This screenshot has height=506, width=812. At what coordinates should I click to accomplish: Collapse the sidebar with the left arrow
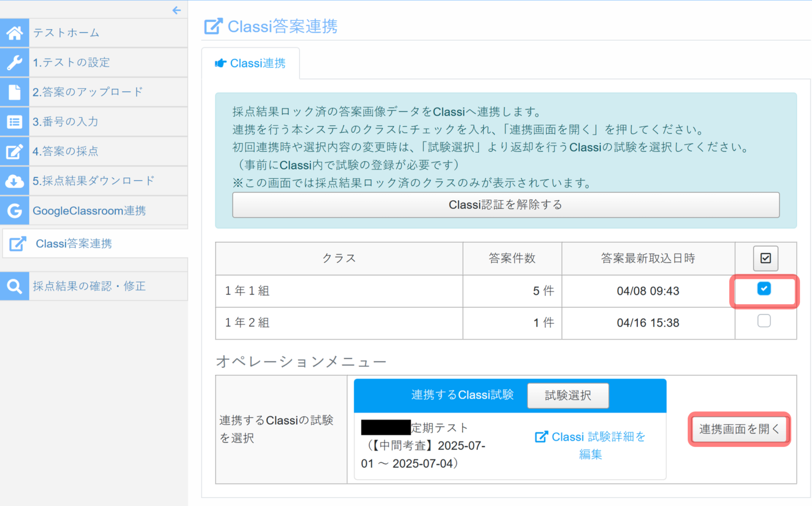177,10
